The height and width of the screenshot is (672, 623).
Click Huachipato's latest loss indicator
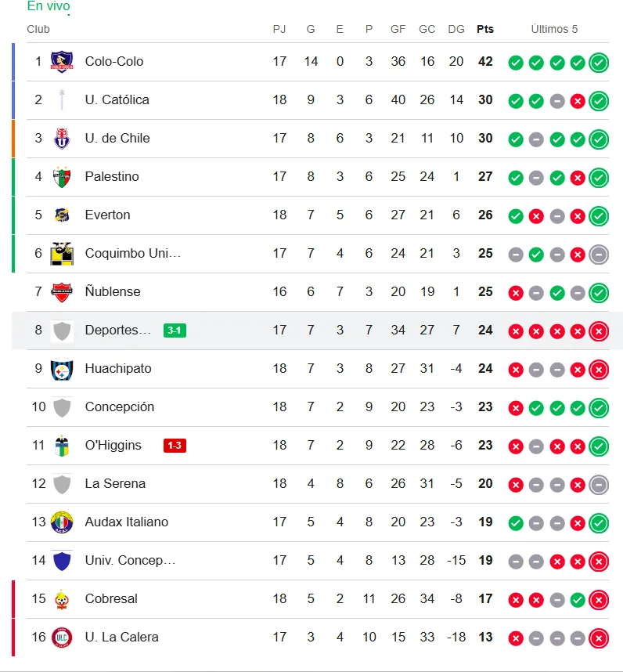click(599, 370)
